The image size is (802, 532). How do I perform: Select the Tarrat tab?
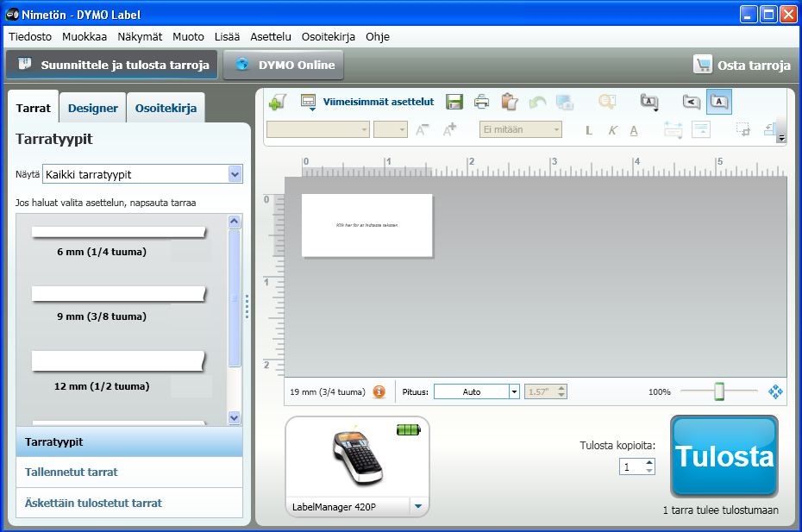34,108
